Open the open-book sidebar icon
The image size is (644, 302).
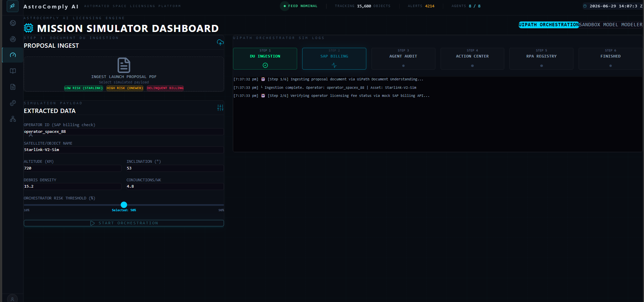[x=13, y=71]
